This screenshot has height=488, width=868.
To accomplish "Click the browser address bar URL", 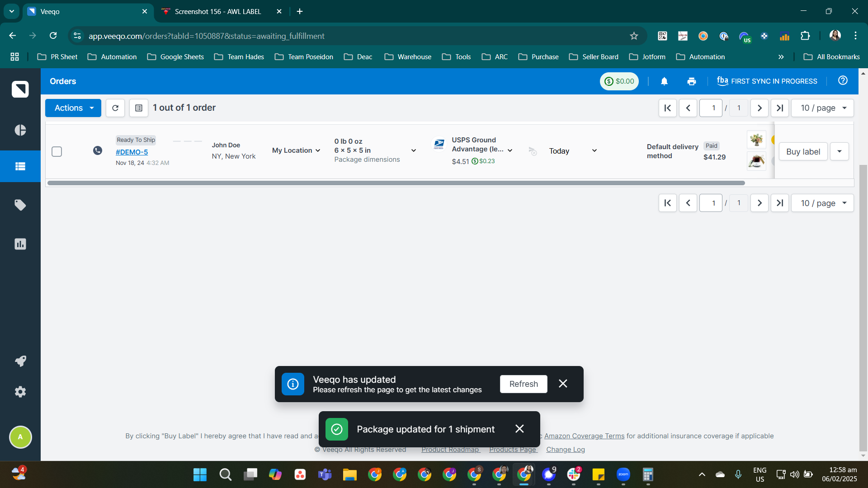I will pos(206,36).
